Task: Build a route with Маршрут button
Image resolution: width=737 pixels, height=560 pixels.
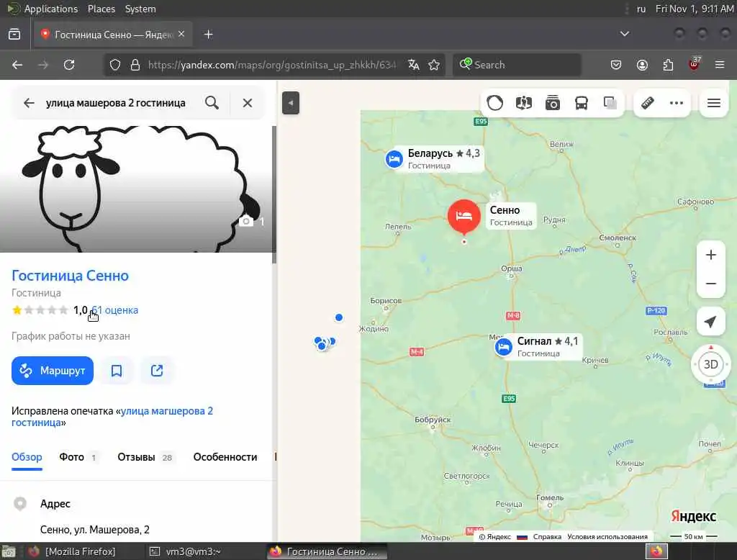Action: pyautogui.click(x=53, y=371)
